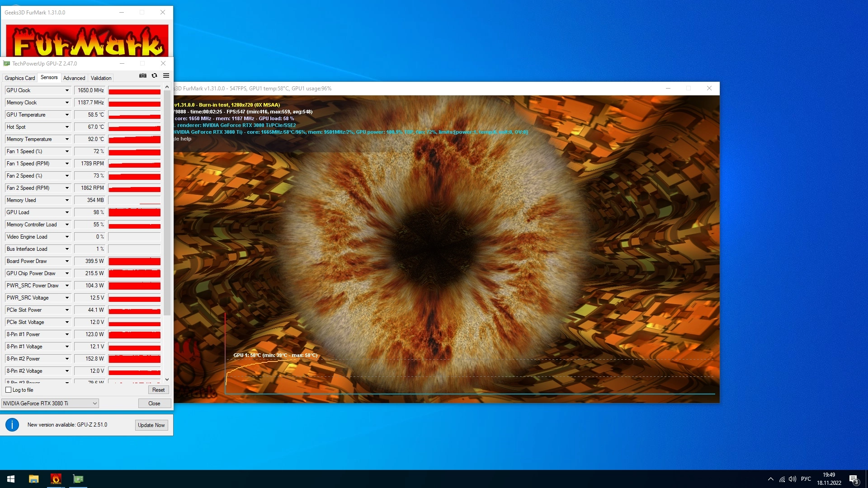This screenshot has height=488, width=868.
Task: Open Hot Spot sensor dropdown
Action: 67,127
